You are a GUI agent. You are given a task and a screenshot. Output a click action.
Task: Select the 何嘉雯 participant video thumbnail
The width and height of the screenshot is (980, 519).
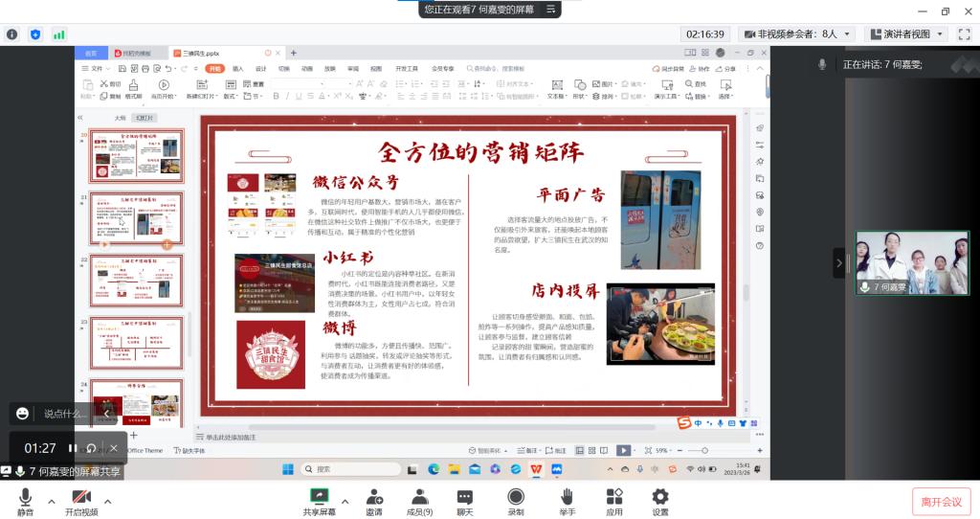pyautogui.click(x=911, y=262)
